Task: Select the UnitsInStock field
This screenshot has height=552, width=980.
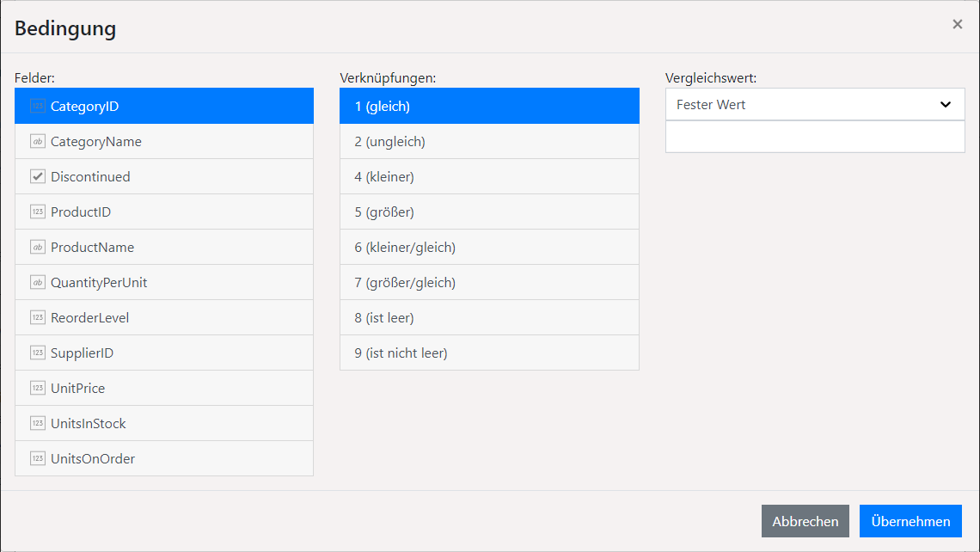Action: tap(163, 424)
